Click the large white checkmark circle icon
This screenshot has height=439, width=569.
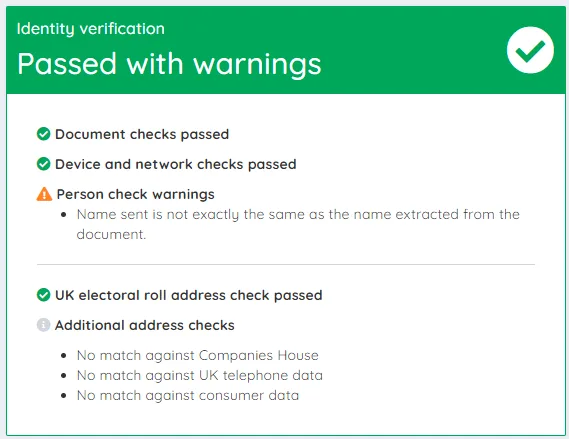tap(530, 50)
